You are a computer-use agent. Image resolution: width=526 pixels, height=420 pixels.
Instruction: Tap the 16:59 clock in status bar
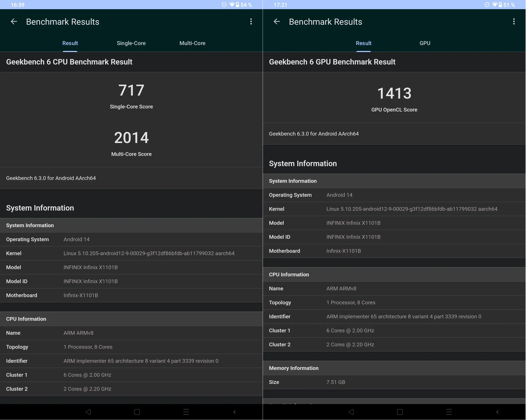pos(18,5)
